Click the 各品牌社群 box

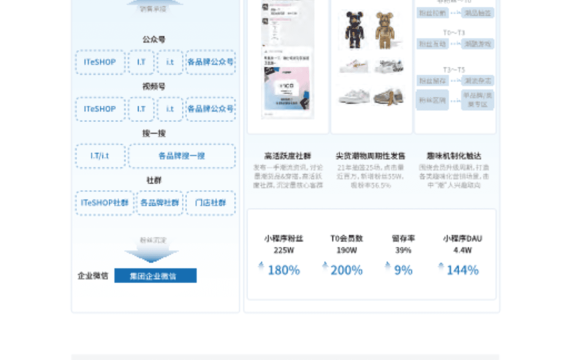coord(160,203)
